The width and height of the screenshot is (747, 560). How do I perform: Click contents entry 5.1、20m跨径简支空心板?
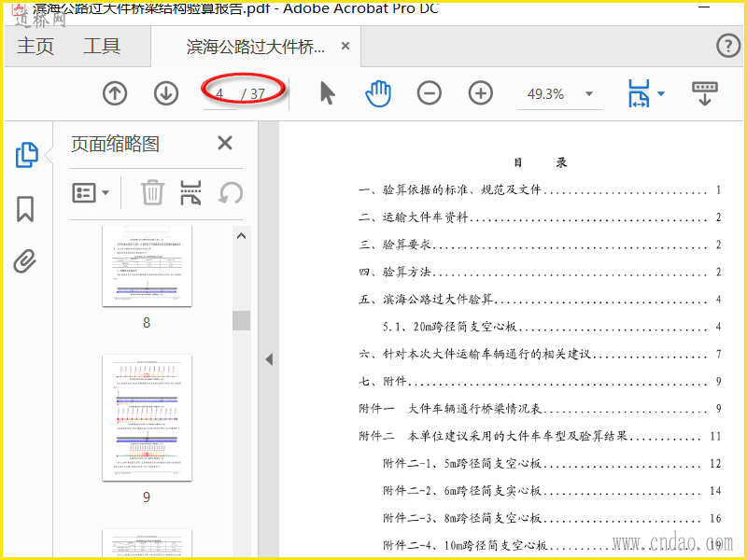[552, 327]
